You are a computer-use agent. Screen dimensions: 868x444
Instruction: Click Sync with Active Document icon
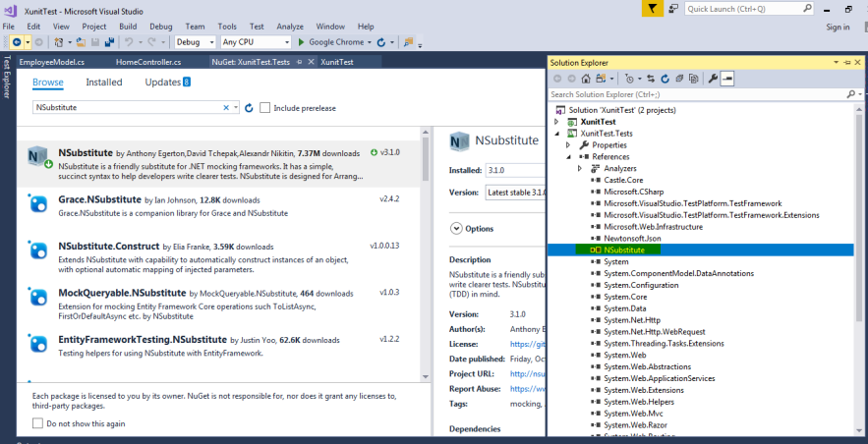pos(650,79)
